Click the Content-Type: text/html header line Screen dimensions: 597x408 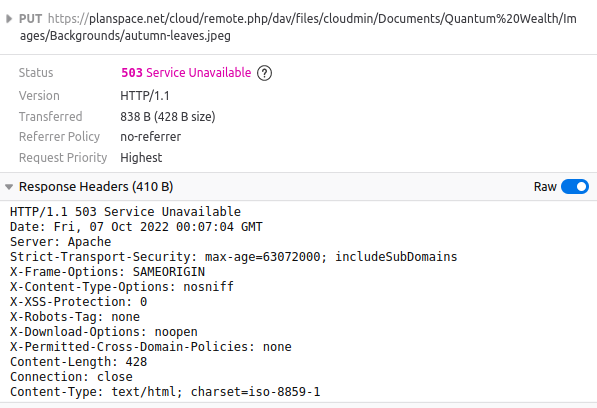[165, 392]
